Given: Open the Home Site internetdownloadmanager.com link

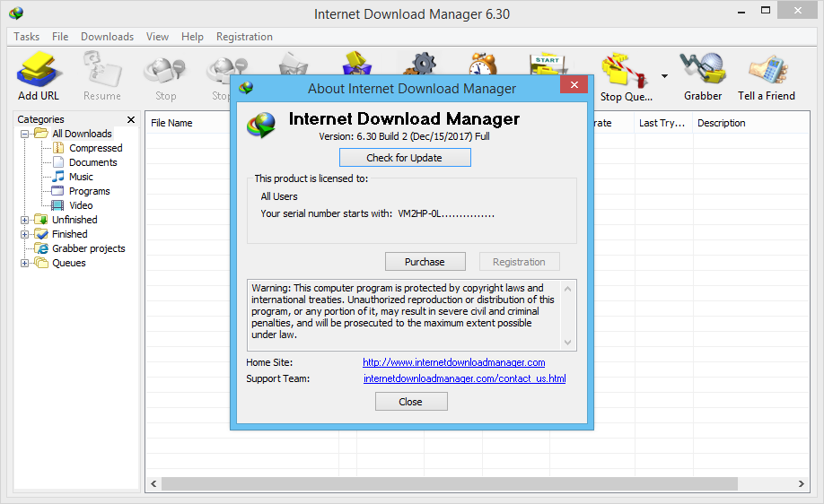Looking at the screenshot, I should [454, 362].
